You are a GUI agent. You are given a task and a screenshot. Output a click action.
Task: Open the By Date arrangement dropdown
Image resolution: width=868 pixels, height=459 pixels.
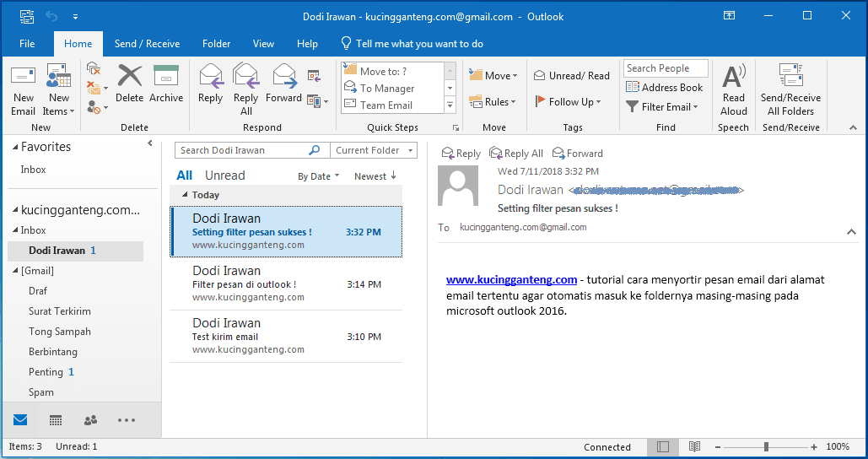click(318, 176)
